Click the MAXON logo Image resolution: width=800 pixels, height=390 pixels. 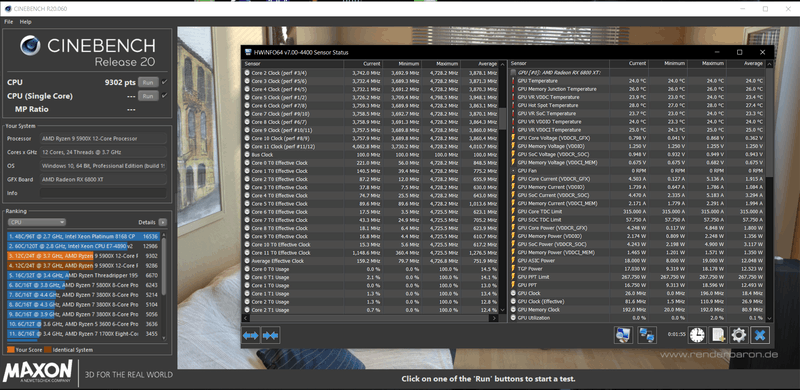pyautogui.click(x=37, y=371)
